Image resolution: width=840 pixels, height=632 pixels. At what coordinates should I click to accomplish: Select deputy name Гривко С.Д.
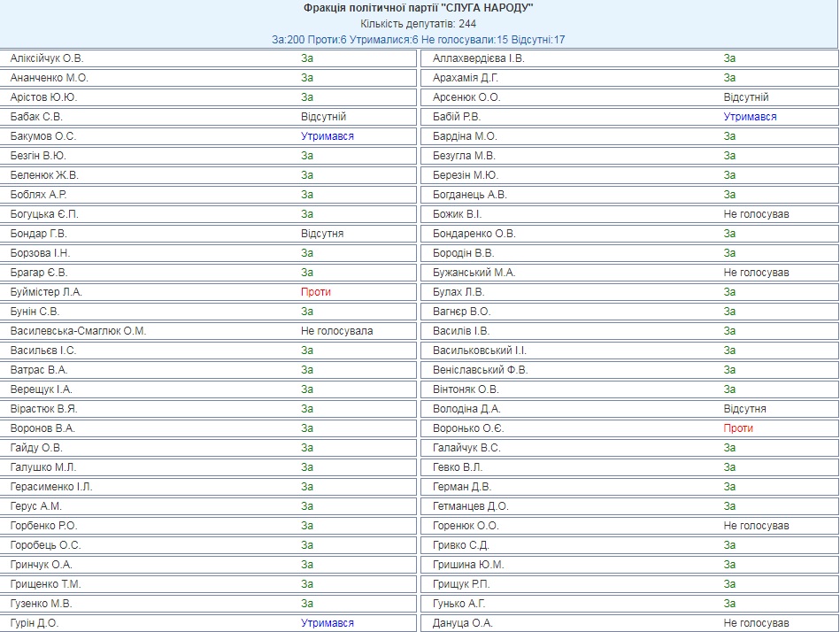tap(461, 545)
